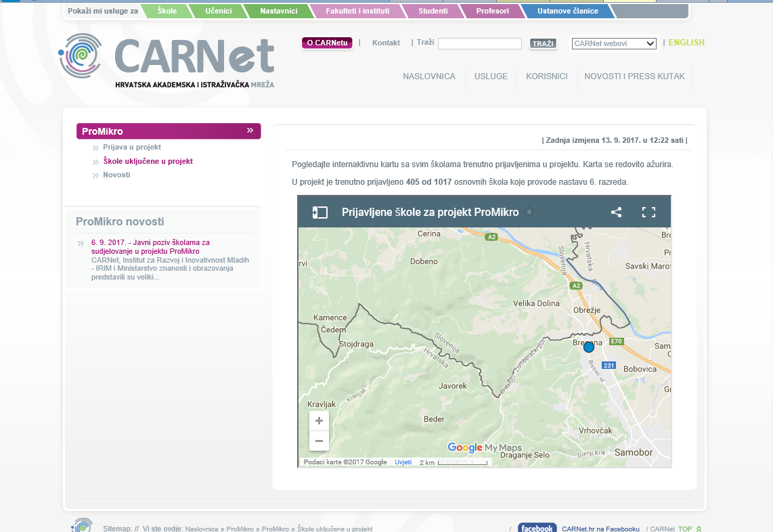Open map terms via Uvjeti link
This screenshot has height=532, width=773.
pos(403,462)
